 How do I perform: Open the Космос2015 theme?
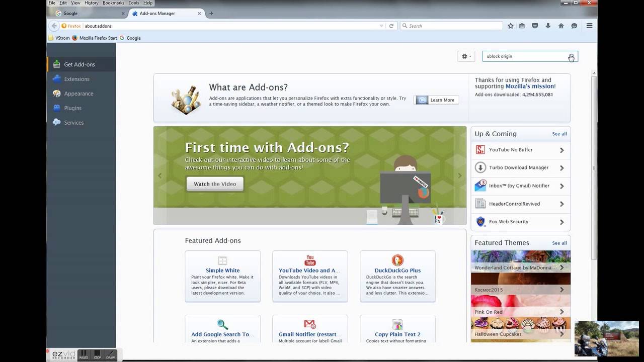[521, 284]
